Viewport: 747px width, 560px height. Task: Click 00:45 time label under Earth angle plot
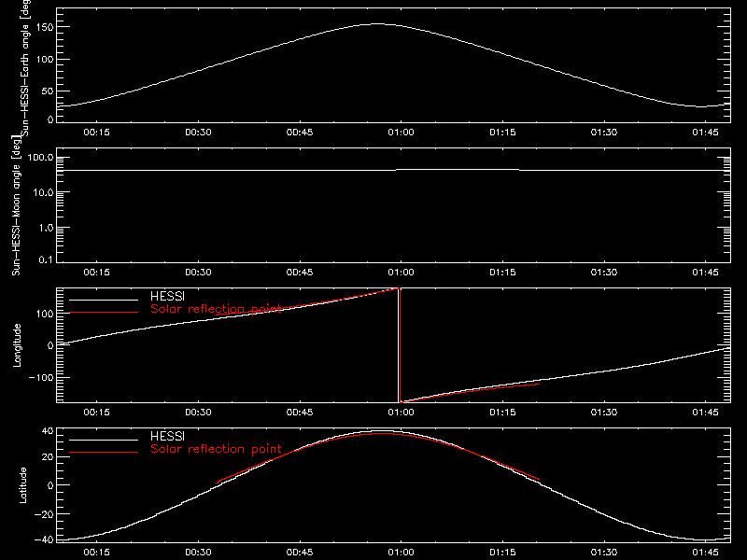point(300,133)
